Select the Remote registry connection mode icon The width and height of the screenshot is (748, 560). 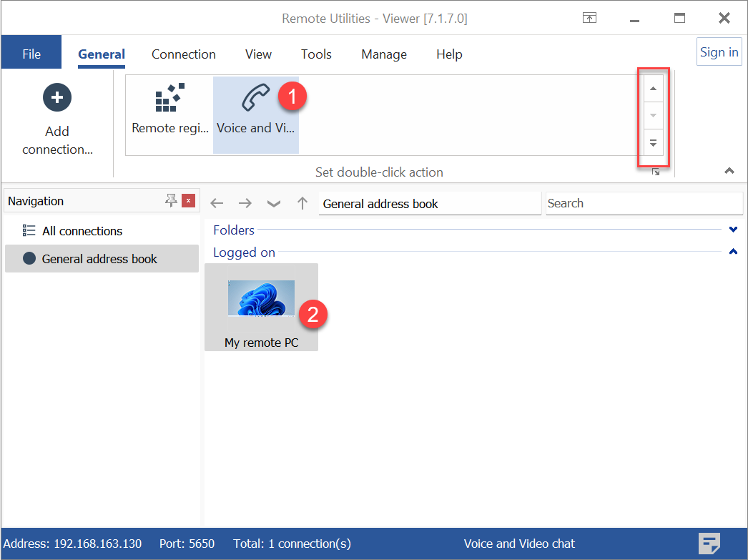[x=169, y=99]
